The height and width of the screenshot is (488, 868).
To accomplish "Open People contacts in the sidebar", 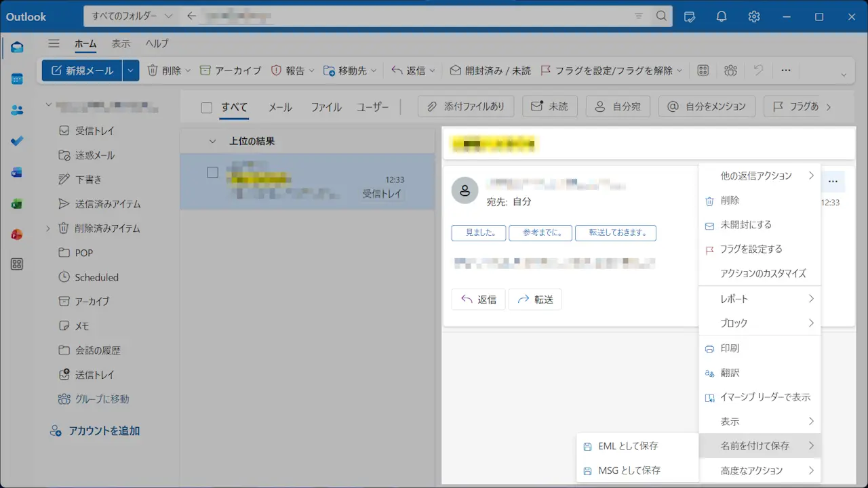I will coord(17,110).
